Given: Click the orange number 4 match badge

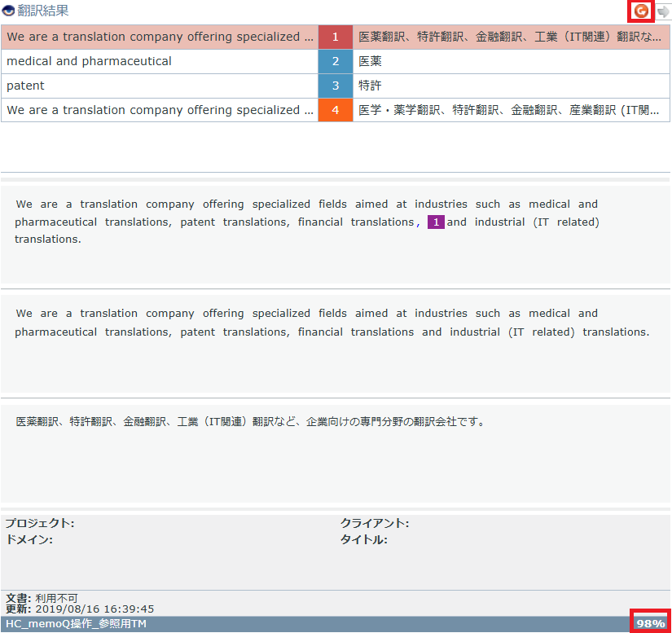Looking at the screenshot, I should click(335, 110).
